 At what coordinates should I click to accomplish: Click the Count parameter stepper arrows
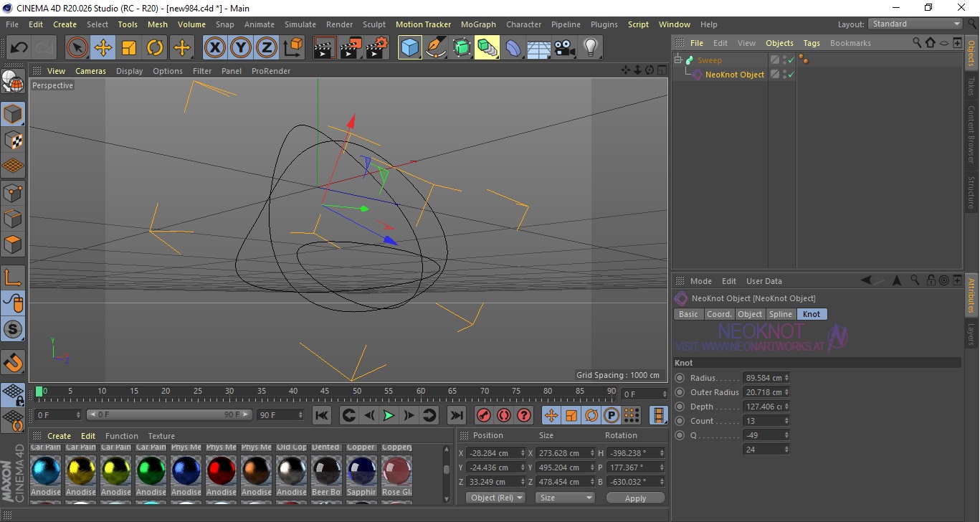pyautogui.click(x=786, y=421)
